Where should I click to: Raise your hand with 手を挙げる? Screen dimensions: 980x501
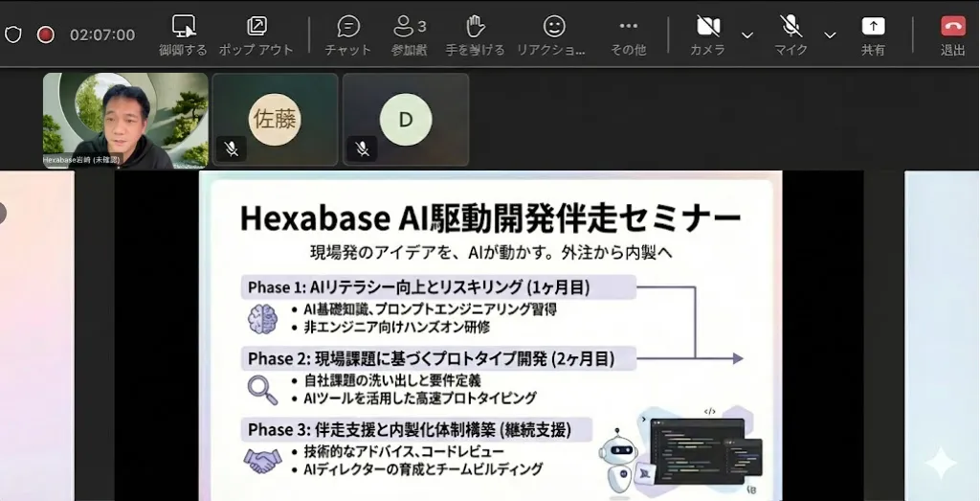(475, 34)
